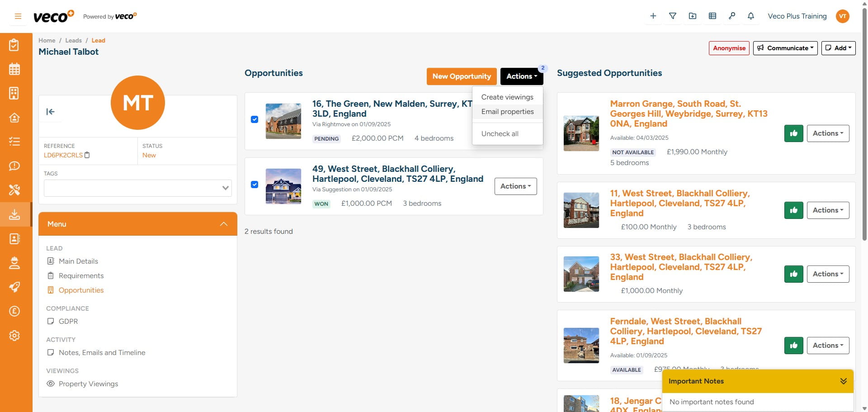Open the Leads breadcrumb link
This screenshot has width=868, height=412.
tap(73, 40)
